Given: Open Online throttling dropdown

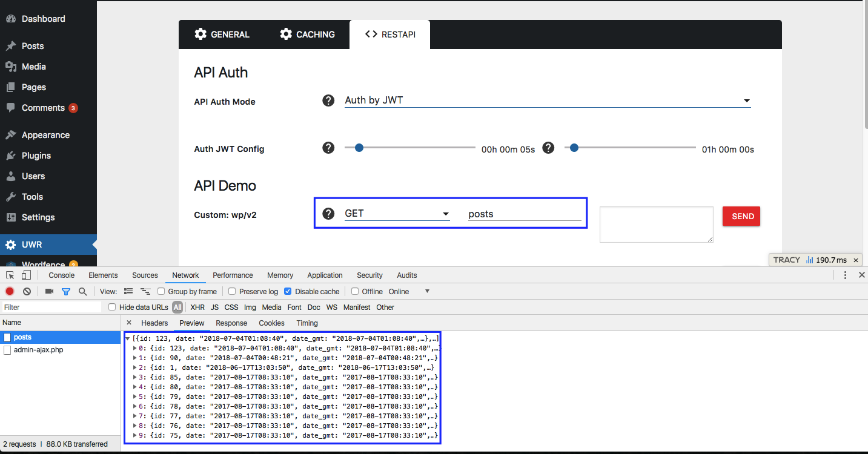Looking at the screenshot, I should [x=409, y=291].
